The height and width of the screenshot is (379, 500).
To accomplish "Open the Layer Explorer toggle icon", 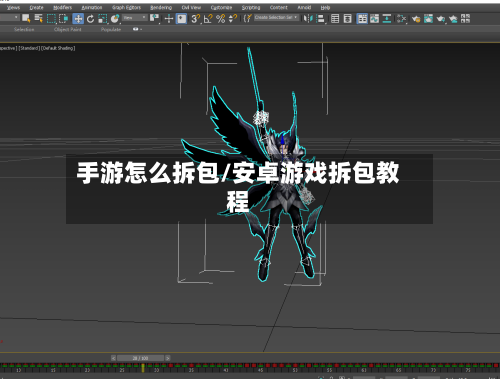I will 347,19.
